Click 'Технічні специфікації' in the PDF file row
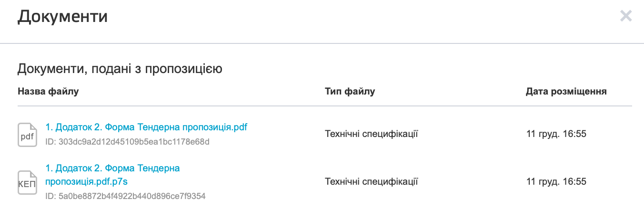 (371, 134)
